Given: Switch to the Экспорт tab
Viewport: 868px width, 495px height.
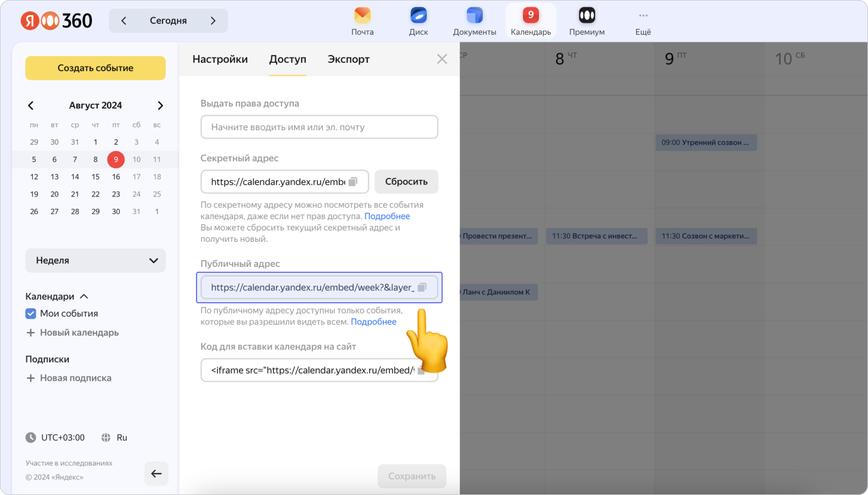Looking at the screenshot, I should pyautogui.click(x=348, y=59).
